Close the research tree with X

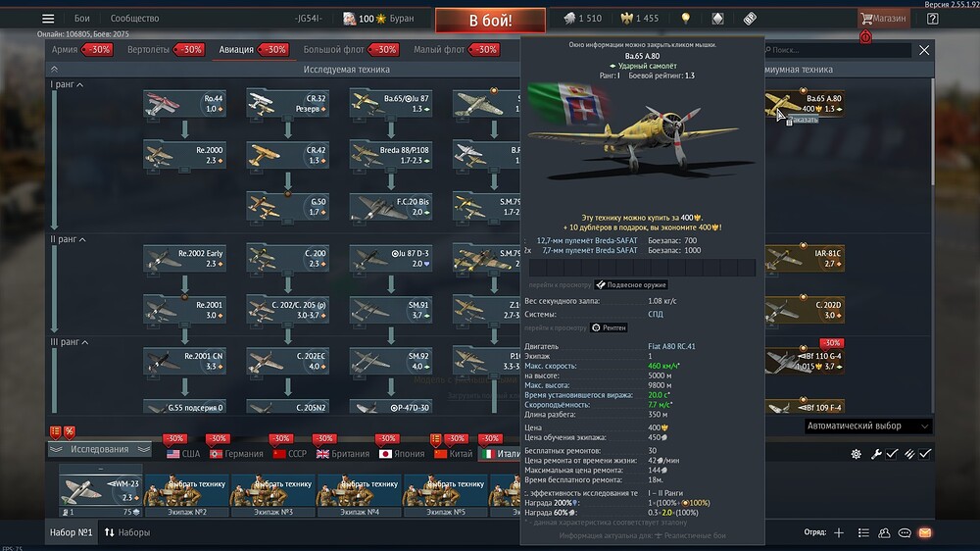point(924,50)
